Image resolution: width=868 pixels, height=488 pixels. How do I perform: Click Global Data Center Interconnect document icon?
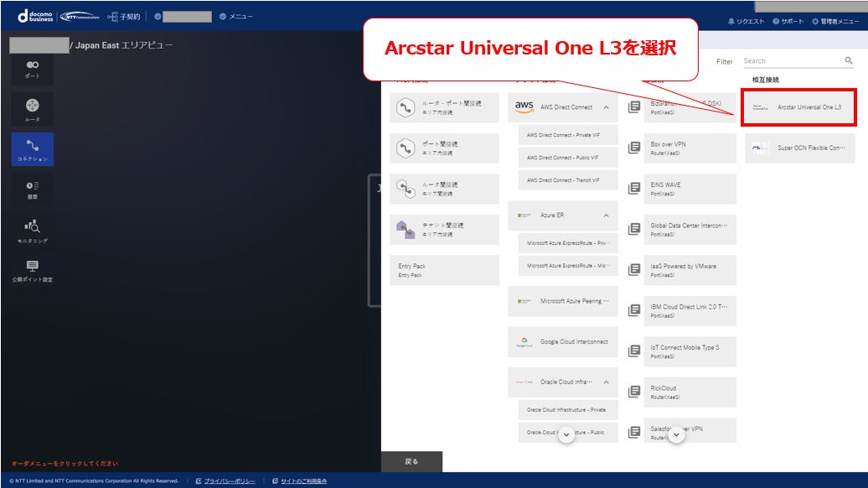[x=634, y=229]
